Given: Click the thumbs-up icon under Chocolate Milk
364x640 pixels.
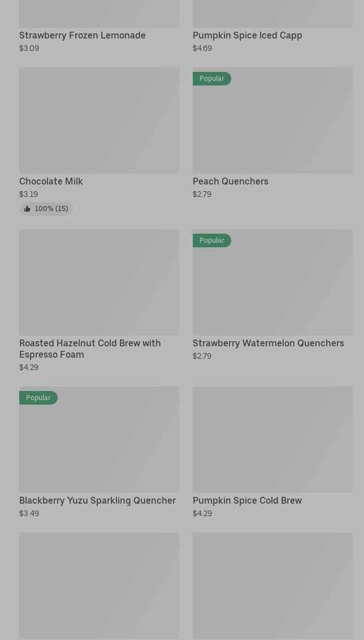Looking at the screenshot, I should pyautogui.click(x=27, y=209).
